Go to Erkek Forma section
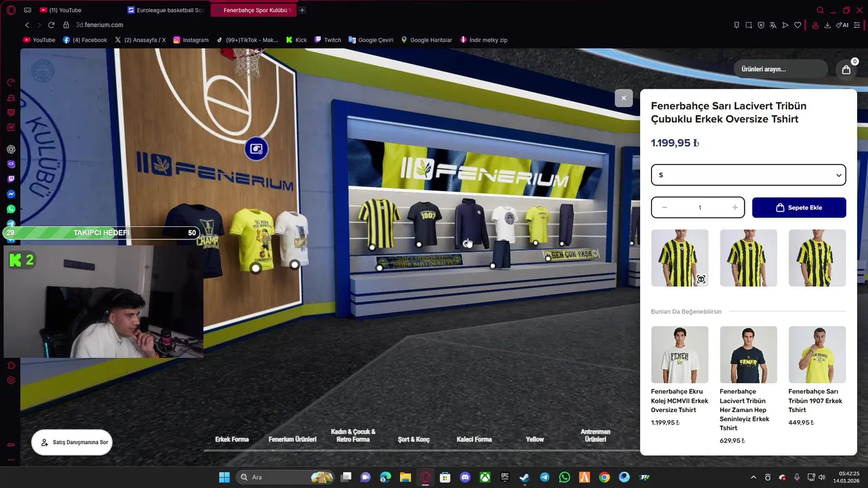The width and height of the screenshot is (868, 488). (x=232, y=439)
